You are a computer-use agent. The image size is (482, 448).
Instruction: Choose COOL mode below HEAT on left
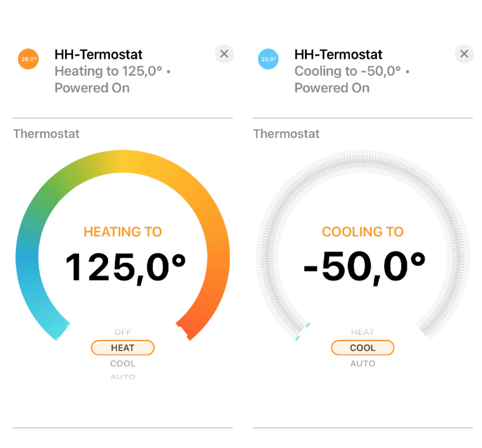click(123, 363)
